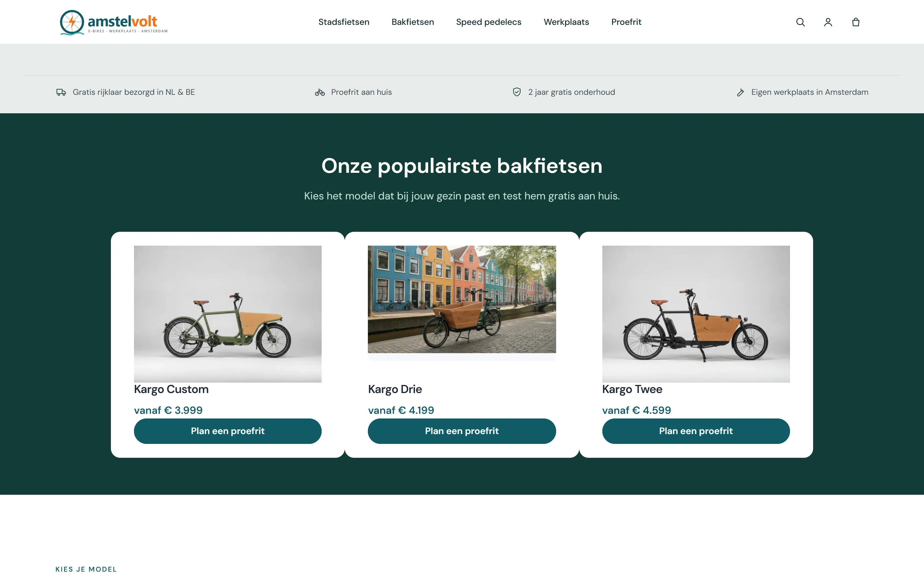
Task: Click the Proefrit aan huis text
Action: click(361, 92)
